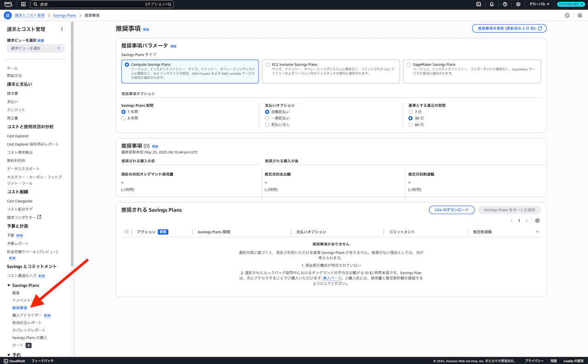Click 推奨事項を更新 refresh button

coord(509,28)
